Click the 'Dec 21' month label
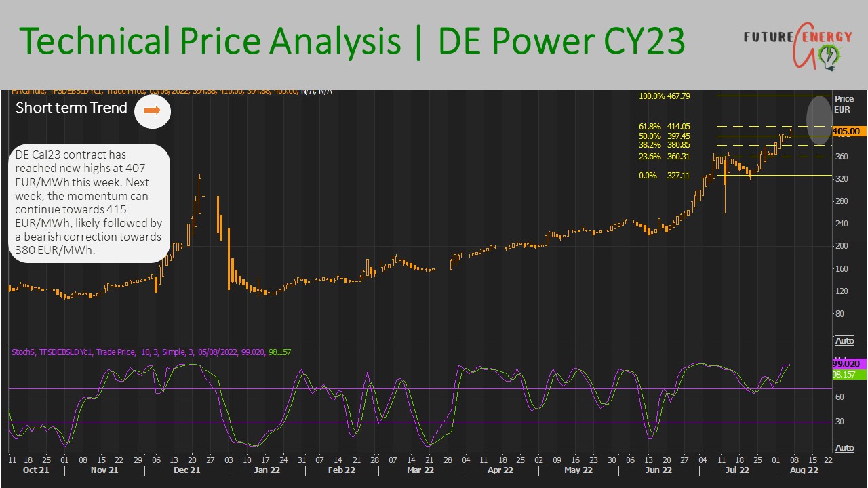This screenshot has width=868, height=488. (x=186, y=470)
